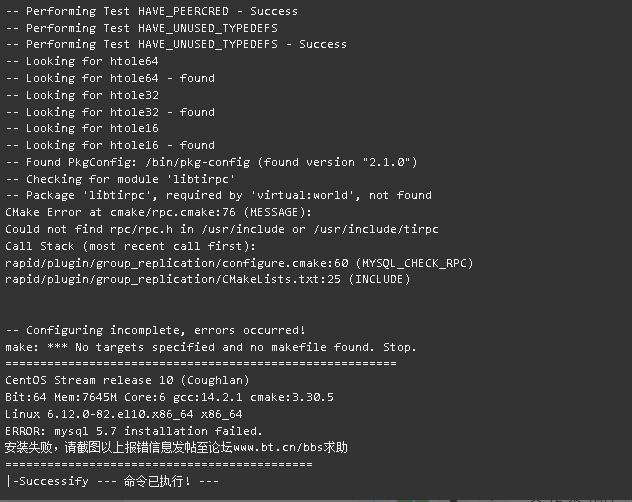Click the 'Bit:64 Mem:7645M Core:6' system info line

click(169, 397)
